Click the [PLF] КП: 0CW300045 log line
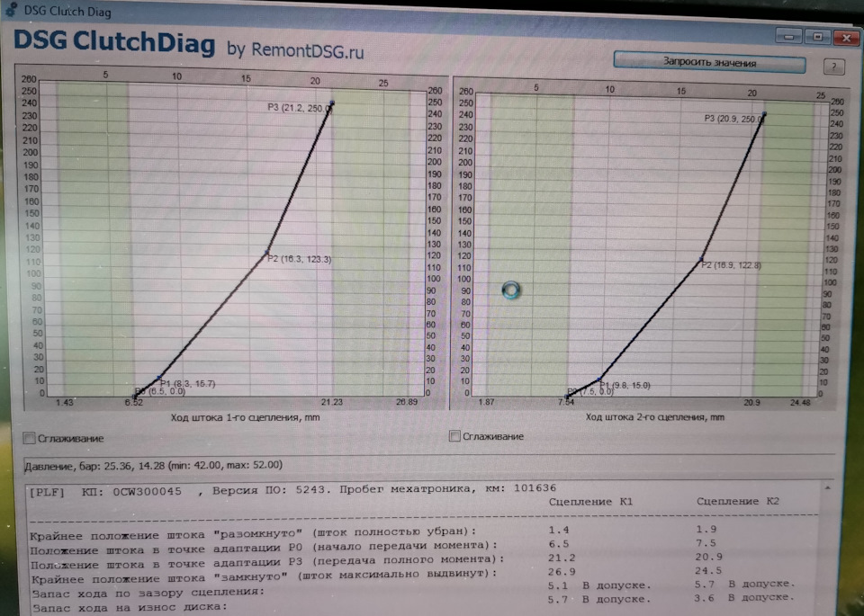 tap(292, 489)
